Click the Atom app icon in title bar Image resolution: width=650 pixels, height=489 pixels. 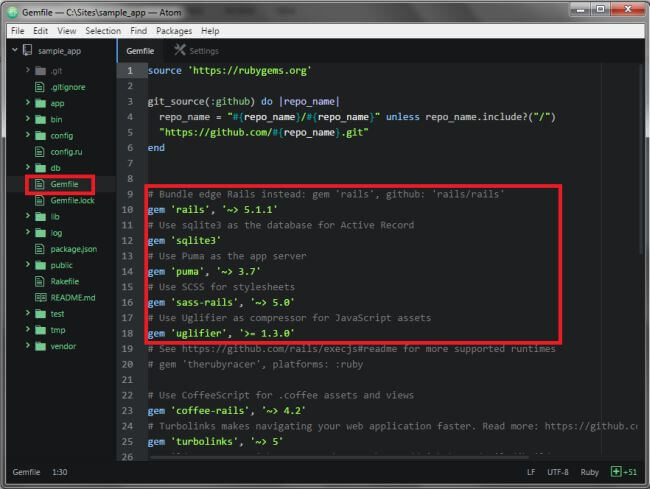(13, 12)
